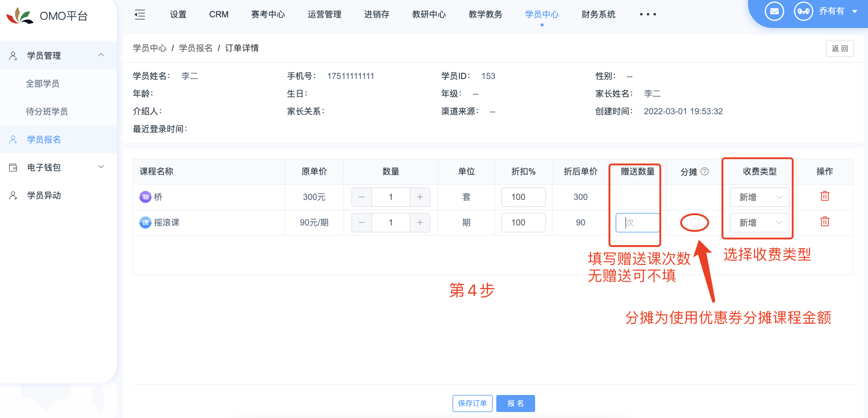Delete the 桥 course row
868x418 pixels.
(825, 196)
